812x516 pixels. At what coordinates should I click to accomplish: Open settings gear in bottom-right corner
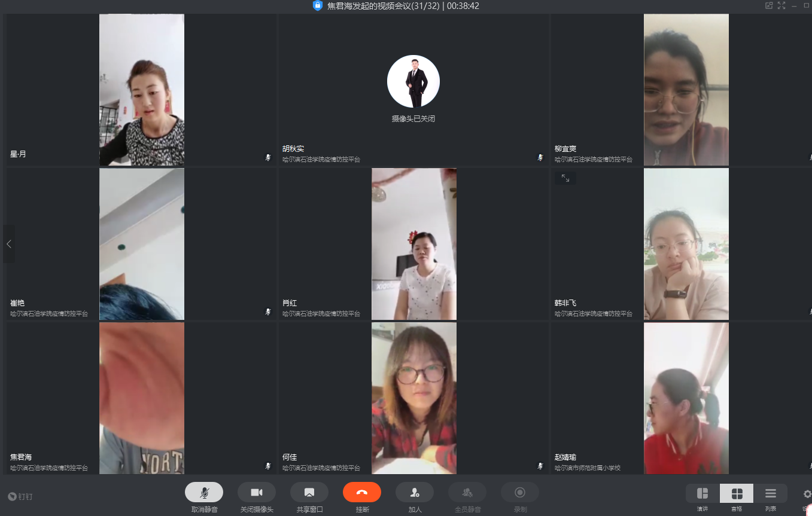807,494
